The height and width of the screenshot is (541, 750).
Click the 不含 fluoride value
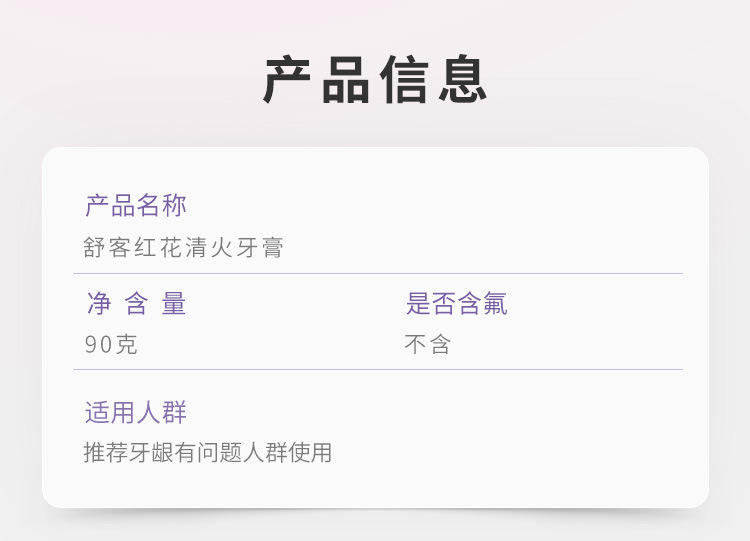tap(427, 345)
